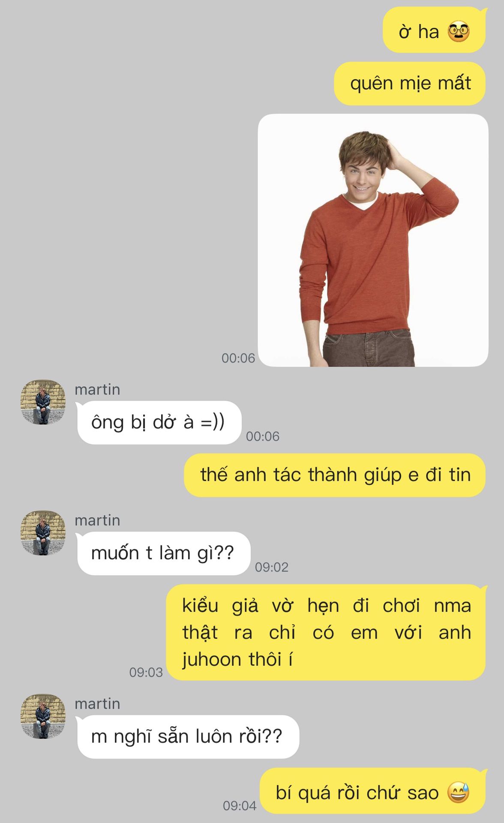Select the "bí quá rồi chứ sao" bubble
Viewport: 504px width, 823px height.
click(x=372, y=791)
